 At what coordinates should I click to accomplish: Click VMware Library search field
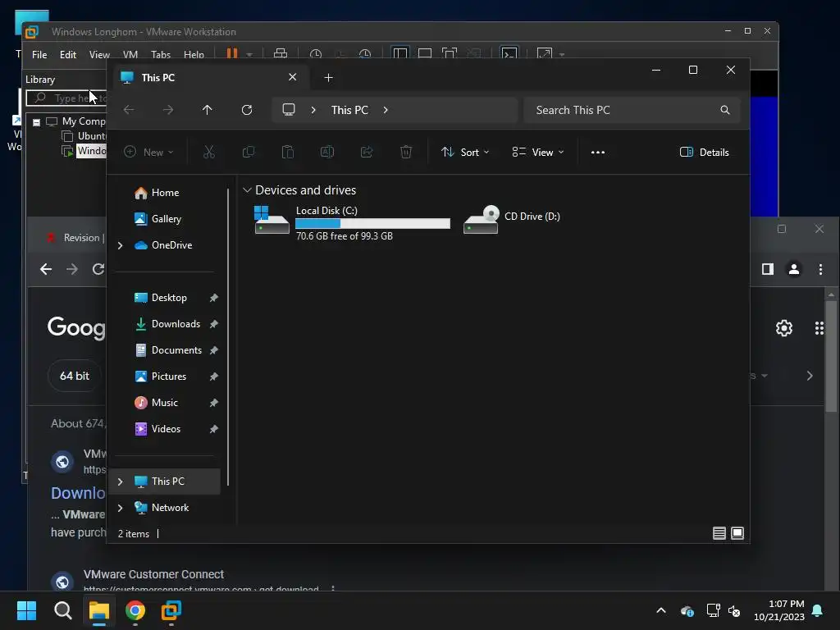click(x=66, y=98)
